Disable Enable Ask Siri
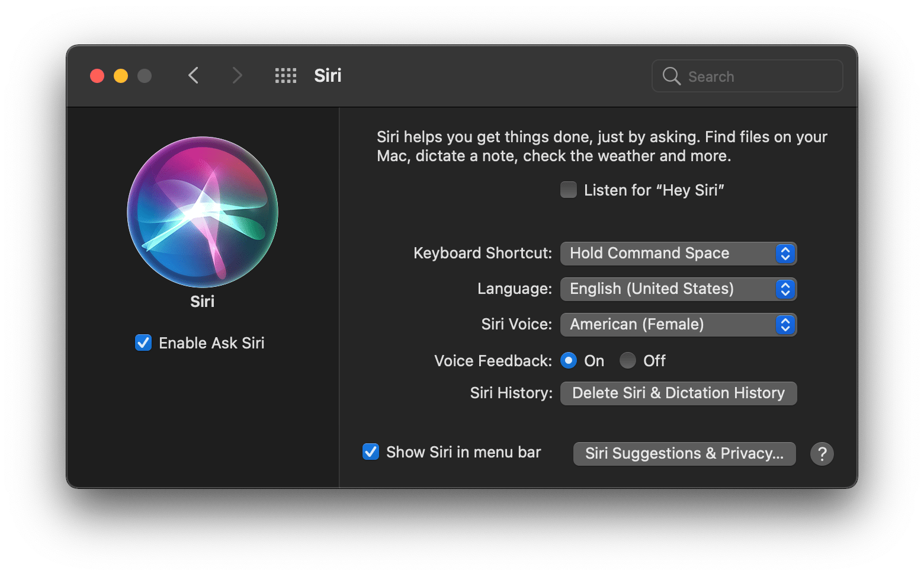 (143, 343)
